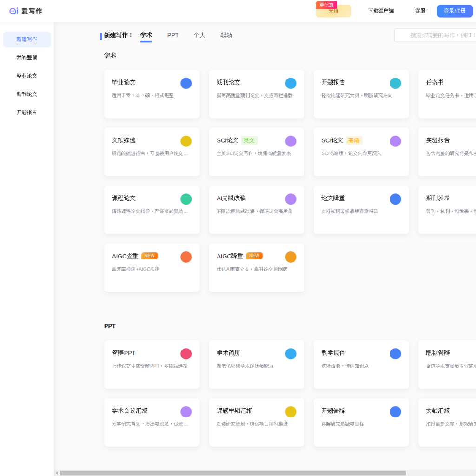Click the 开题答辩 card title
This screenshot has height=476, width=476.
pos(333,411)
